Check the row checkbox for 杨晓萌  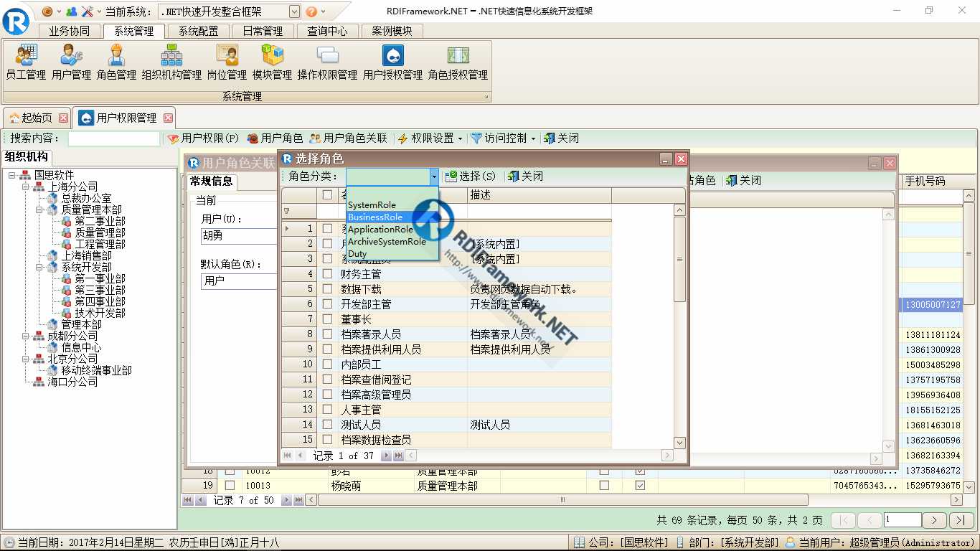tap(230, 485)
